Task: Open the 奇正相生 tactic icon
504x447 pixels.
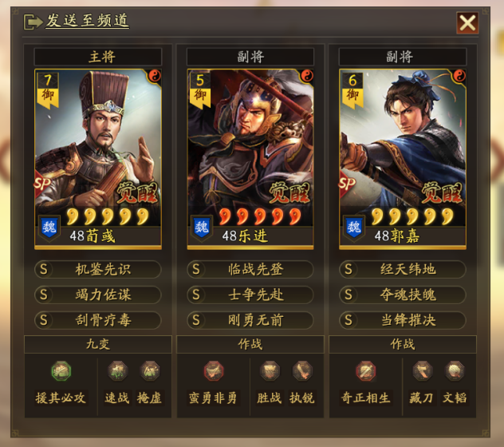Action: tap(366, 370)
